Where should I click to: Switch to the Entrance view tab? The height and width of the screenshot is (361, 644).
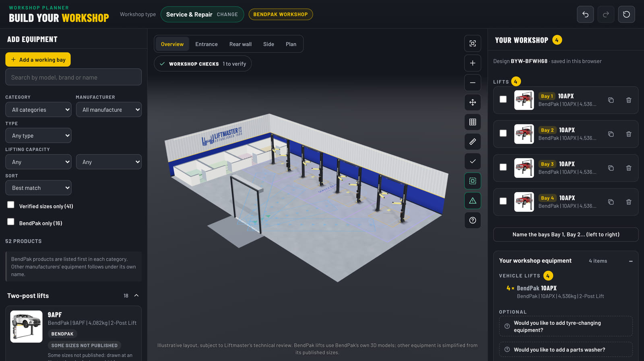click(x=206, y=44)
